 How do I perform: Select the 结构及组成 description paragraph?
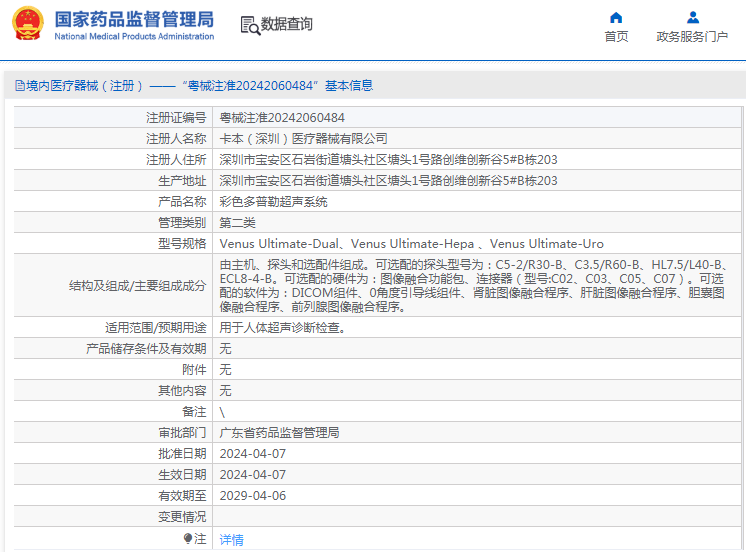[473, 286]
